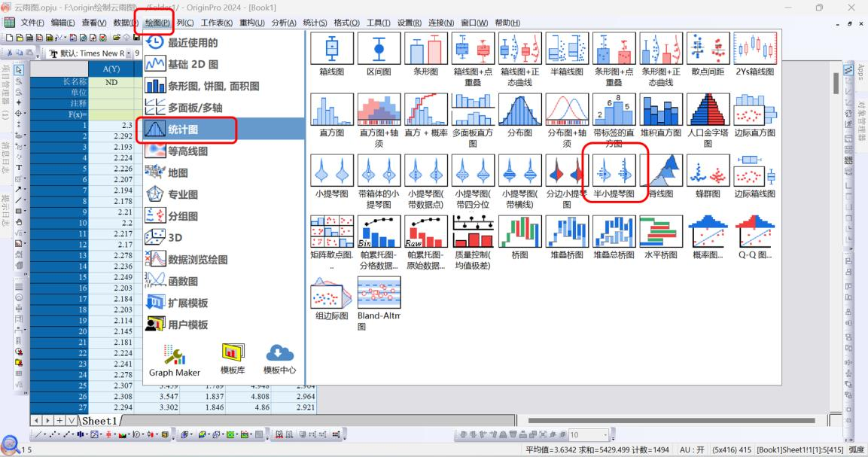This screenshot has width=868, height=457.
Task: Select the 箱线图 box chart template
Action: [331, 54]
